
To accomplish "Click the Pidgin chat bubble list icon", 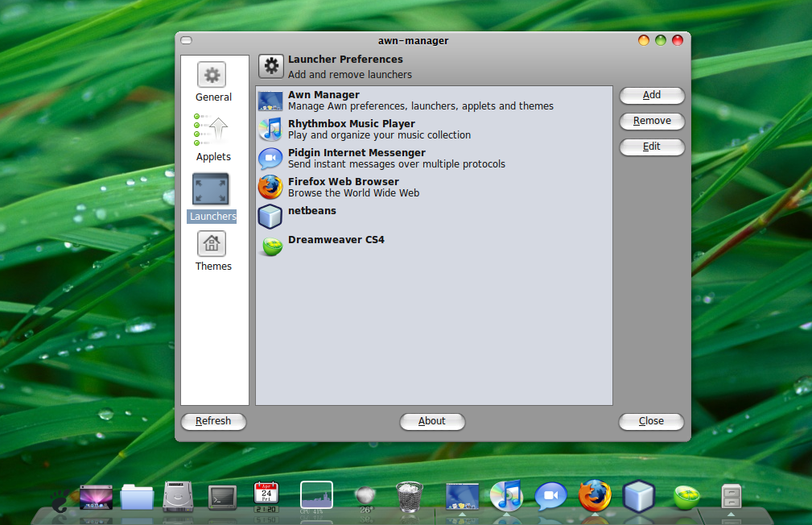I will pyautogui.click(x=270, y=159).
